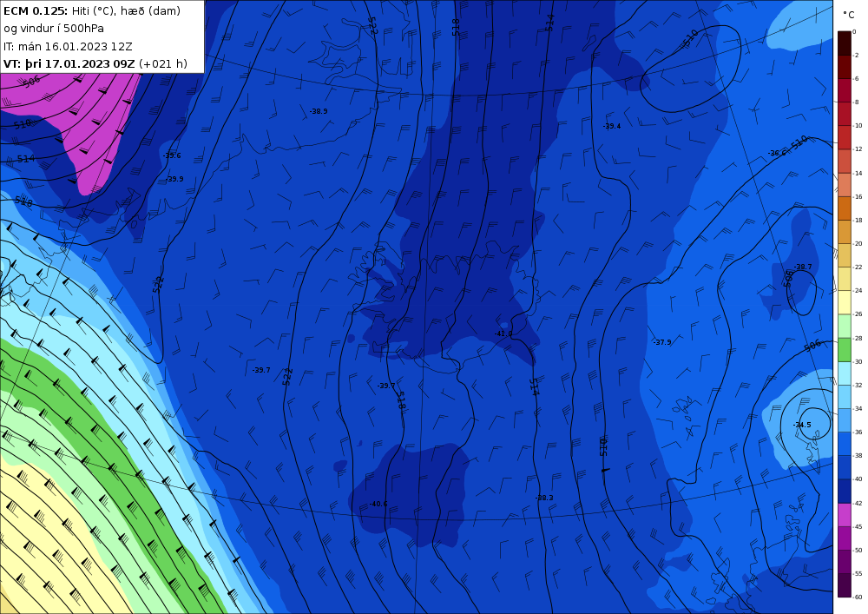
Task: Click the 'og vindur í 500hPa' text line
Action: coord(54,29)
